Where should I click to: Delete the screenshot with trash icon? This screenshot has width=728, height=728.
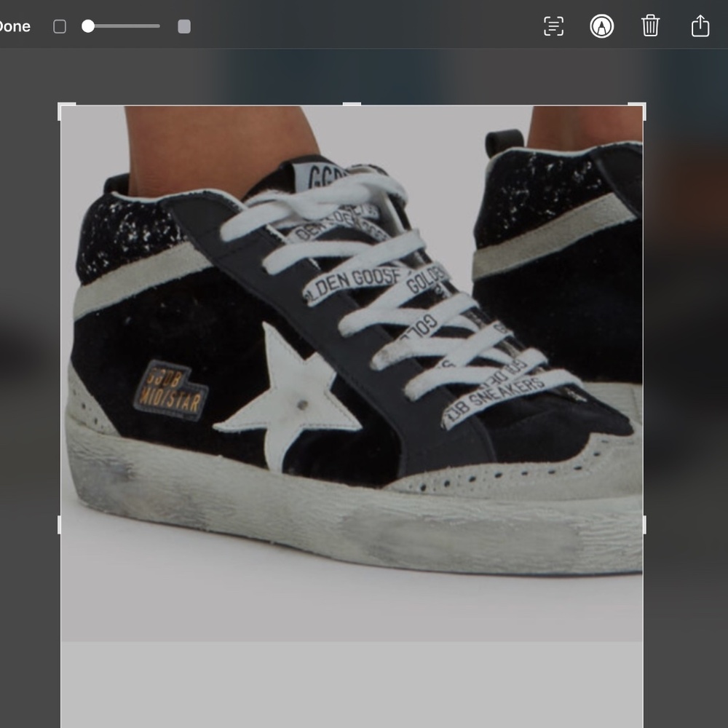pyautogui.click(x=650, y=25)
